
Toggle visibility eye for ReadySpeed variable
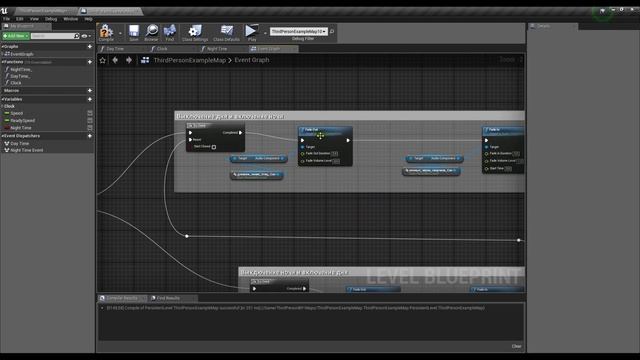pyautogui.click(x=90, y=120)
